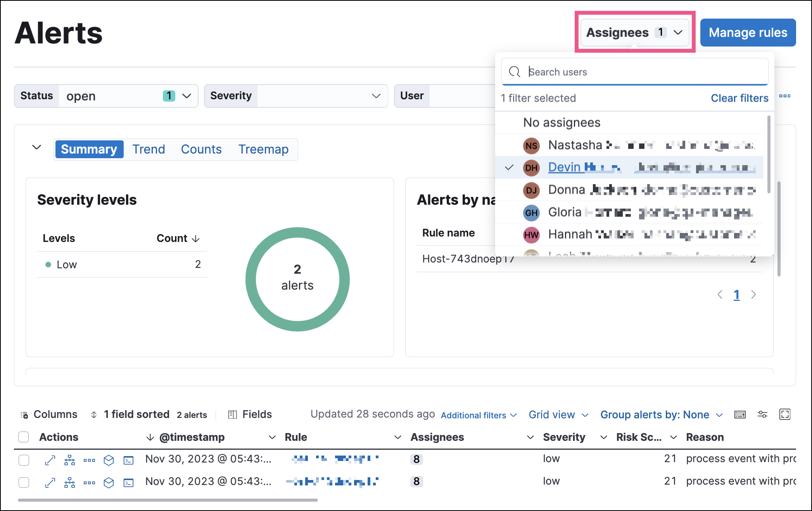Click the Manage rules button
Screen dimensions: 812x511
pyautogui.click(x=748, y=33)
